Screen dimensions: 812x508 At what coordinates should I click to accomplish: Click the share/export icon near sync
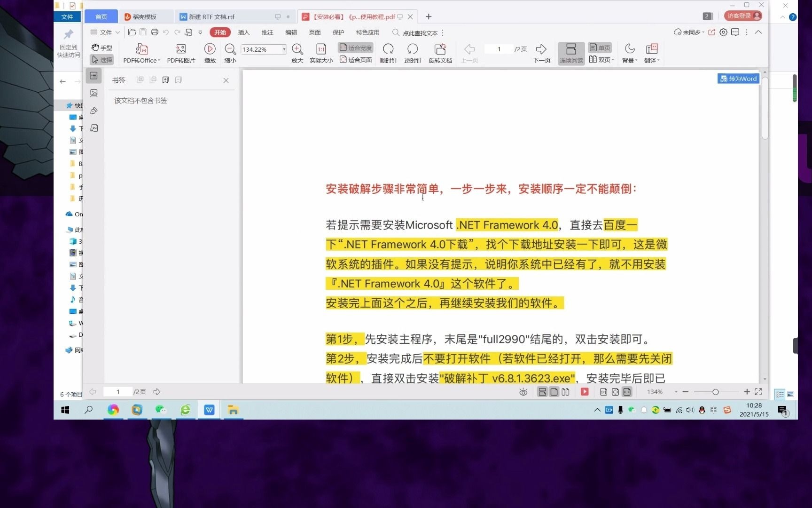tap(712, 32)
